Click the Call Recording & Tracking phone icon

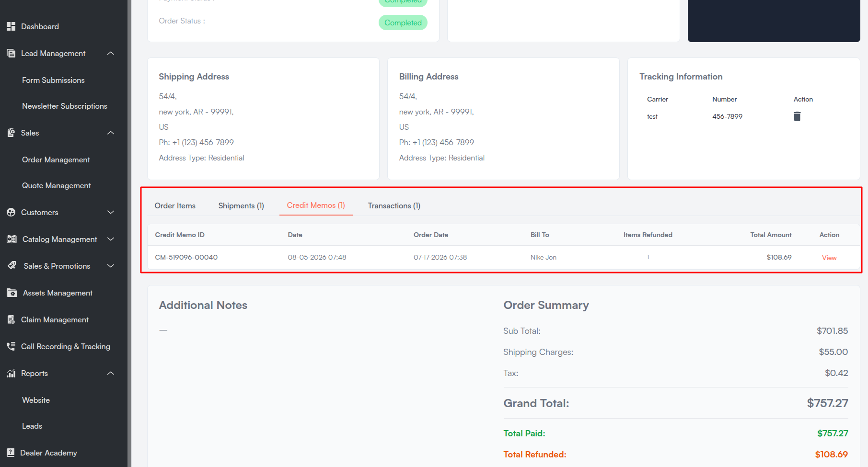coord(11,346)
